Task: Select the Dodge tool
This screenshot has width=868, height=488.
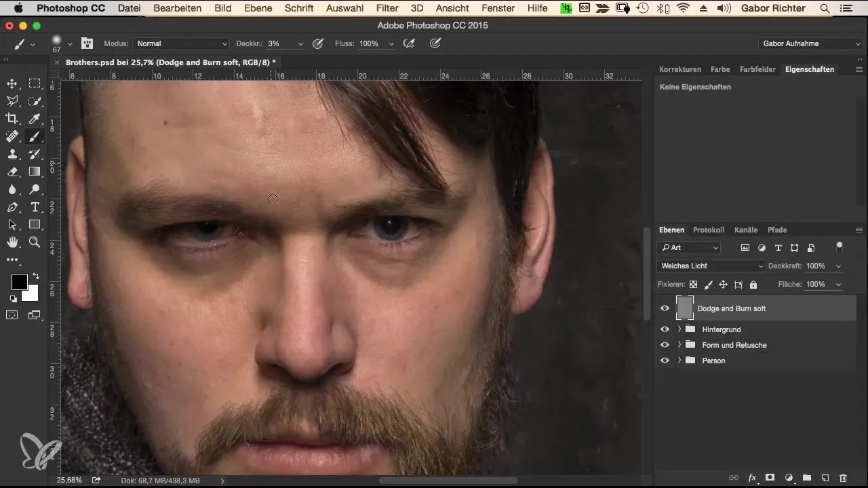Action: pos(35,190)
